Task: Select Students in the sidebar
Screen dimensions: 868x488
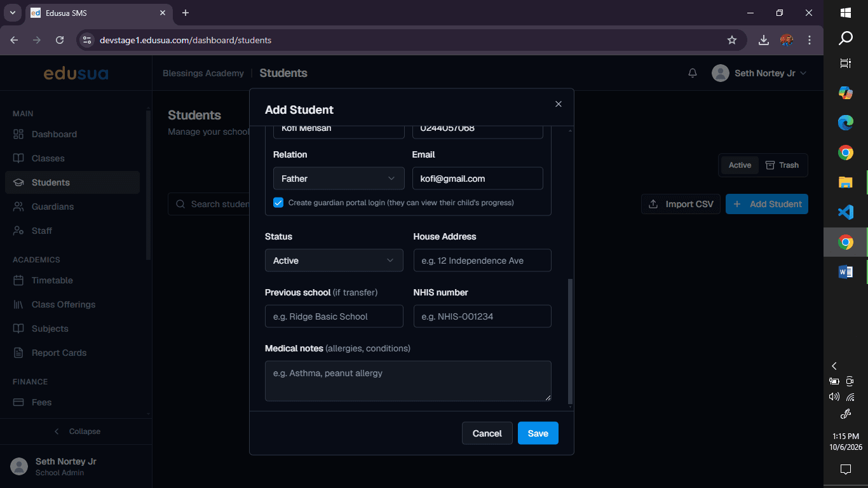Action: 72,182
